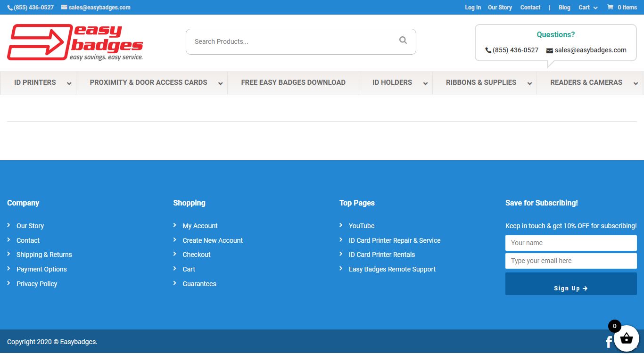This screenshot has width=644, height=362.
Task: Open Our Story in footer Company list
Action: (x=30, y=226)
